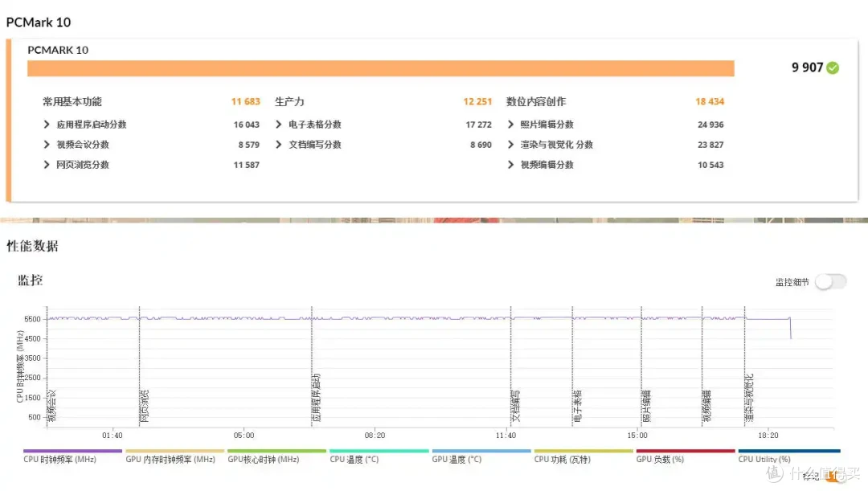Click the 5500 MHz axis label
This screenshot has width=868, height=491.
coord(32,319)
